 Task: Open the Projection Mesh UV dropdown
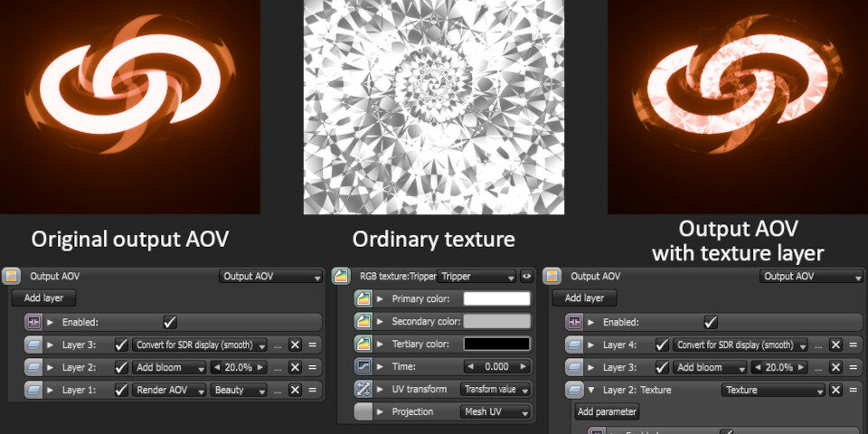tap(495, 412)
